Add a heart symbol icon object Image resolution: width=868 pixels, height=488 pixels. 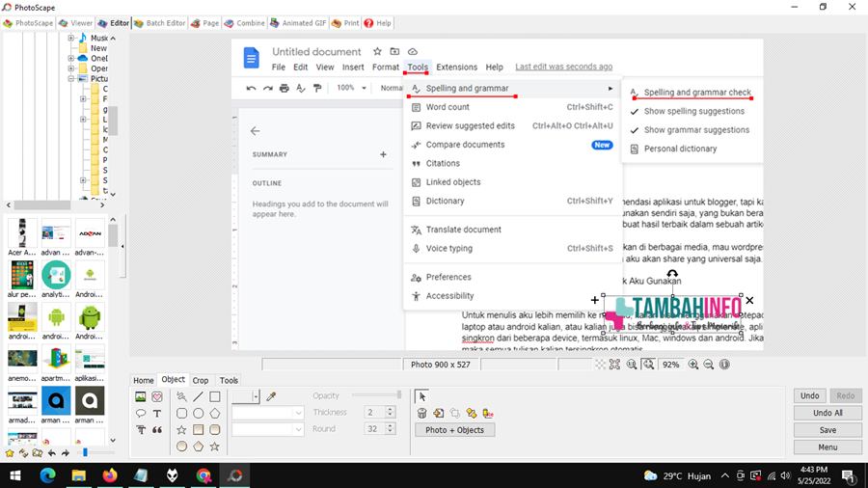tap(157, 396)
